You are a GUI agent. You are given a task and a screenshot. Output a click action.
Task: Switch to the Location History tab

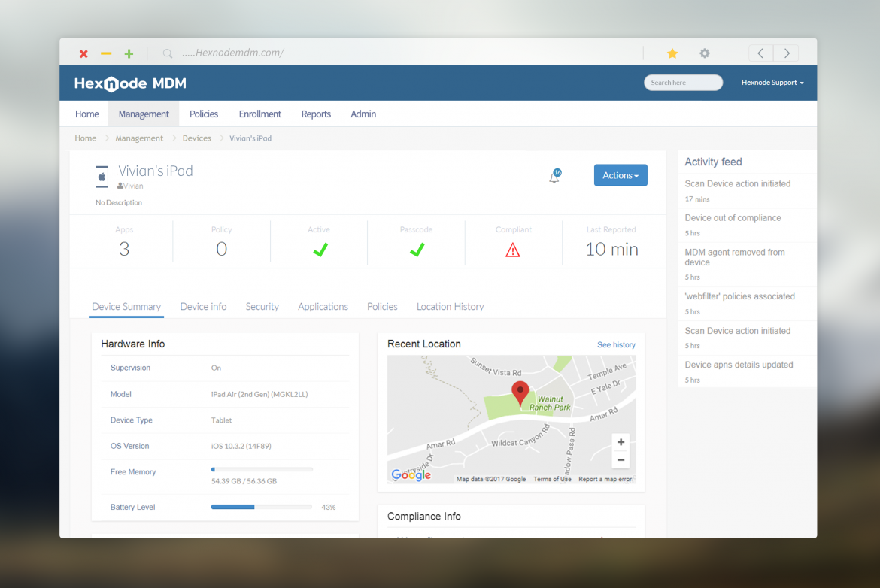tap(450, 306)
